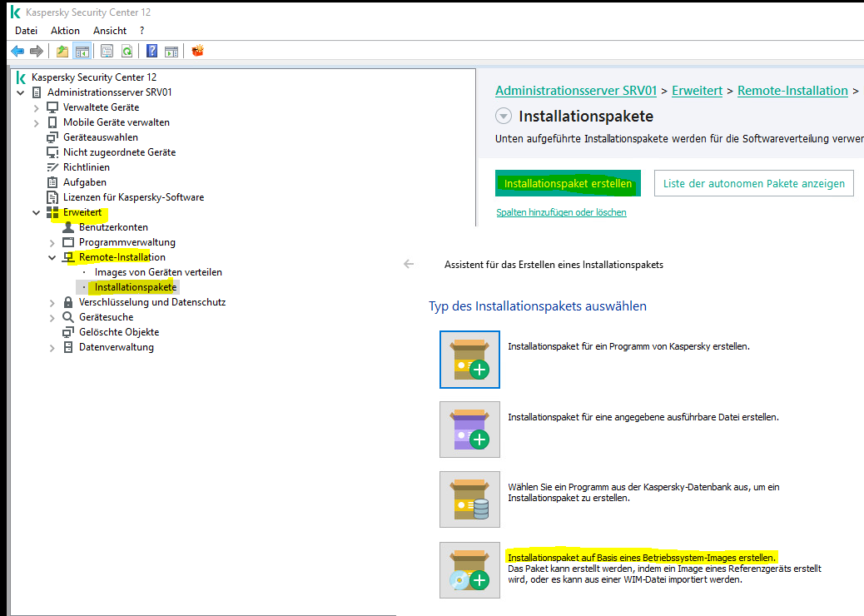Click the gray Forward arrow in toolbar

pos(37,52)
